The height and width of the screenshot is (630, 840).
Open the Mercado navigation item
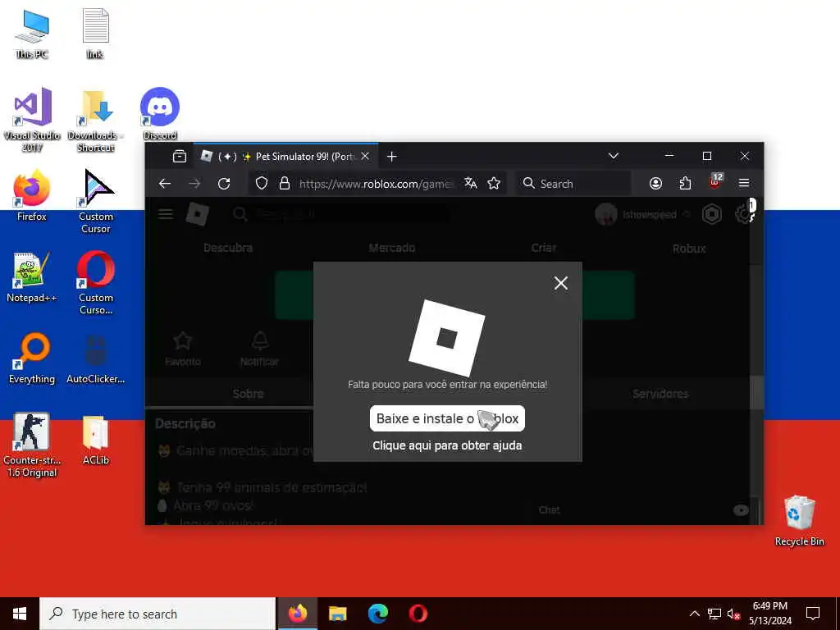391,248
